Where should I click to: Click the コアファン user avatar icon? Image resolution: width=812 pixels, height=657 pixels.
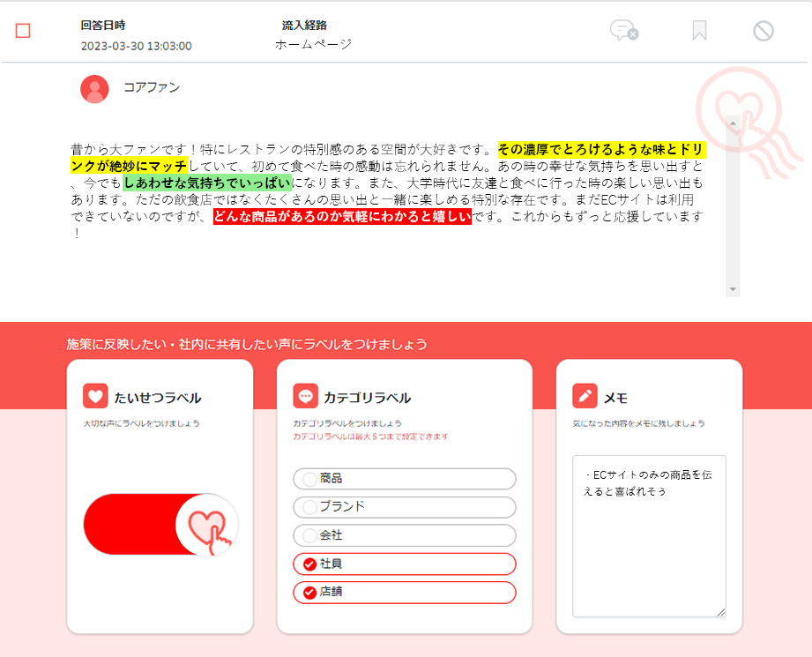[94, 88]
